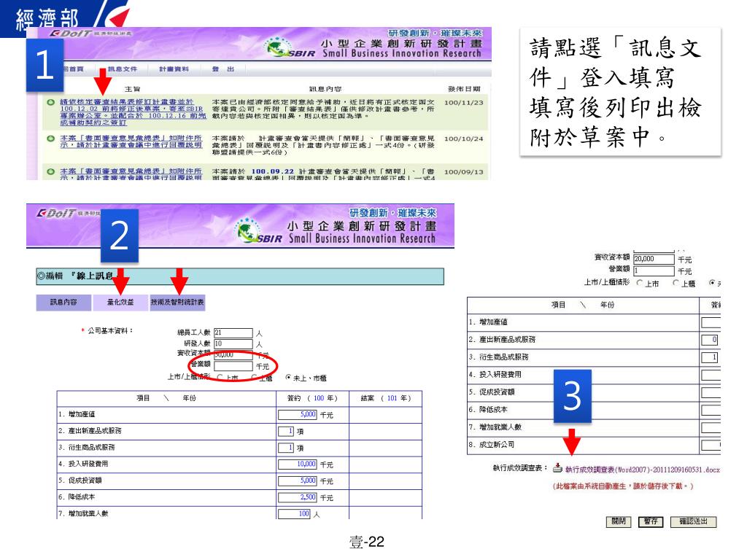Open the 計畫資料 menu item

pos(174,69)
